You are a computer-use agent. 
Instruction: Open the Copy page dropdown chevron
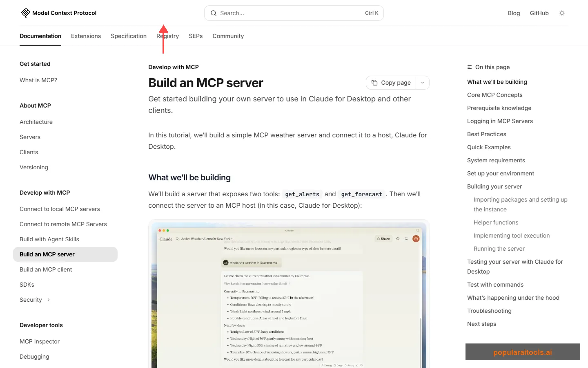coord(423,83)
